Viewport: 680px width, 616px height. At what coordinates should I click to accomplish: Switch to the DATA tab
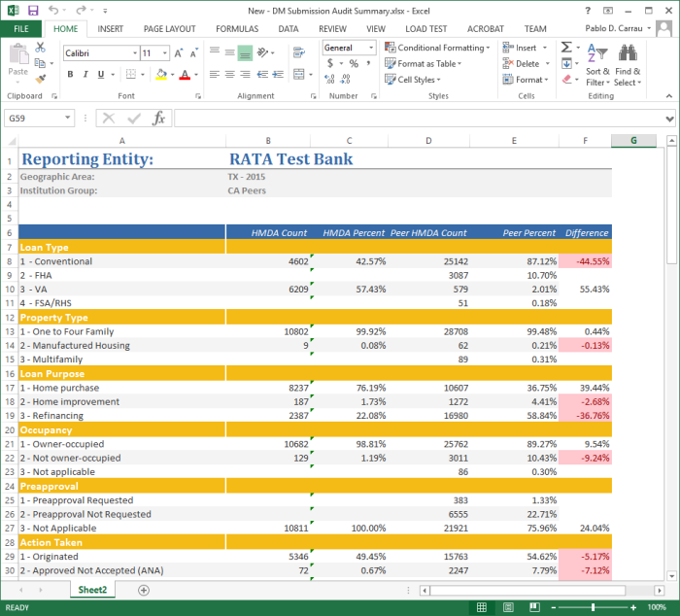click(x=289, y=29)
